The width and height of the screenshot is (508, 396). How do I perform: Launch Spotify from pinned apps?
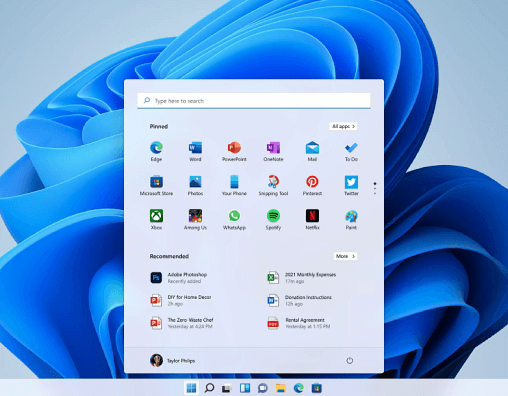[x=273, y=219]
